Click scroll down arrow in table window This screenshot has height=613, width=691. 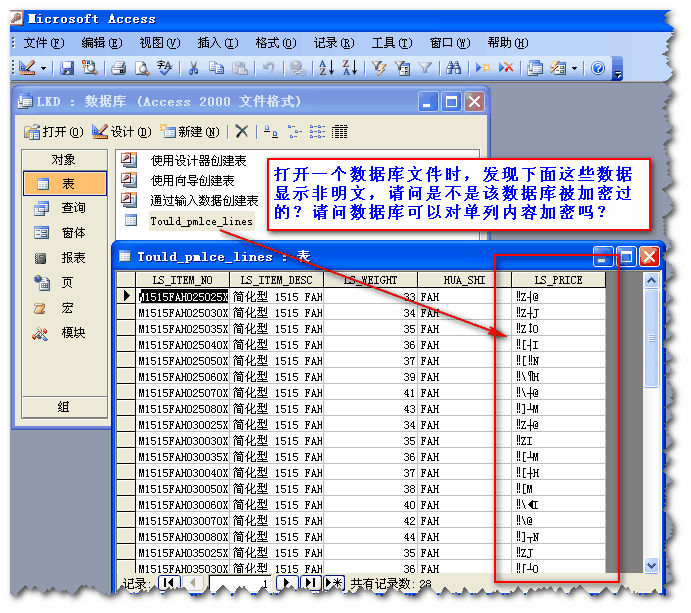pyautogui.click(x=651, y=565)
